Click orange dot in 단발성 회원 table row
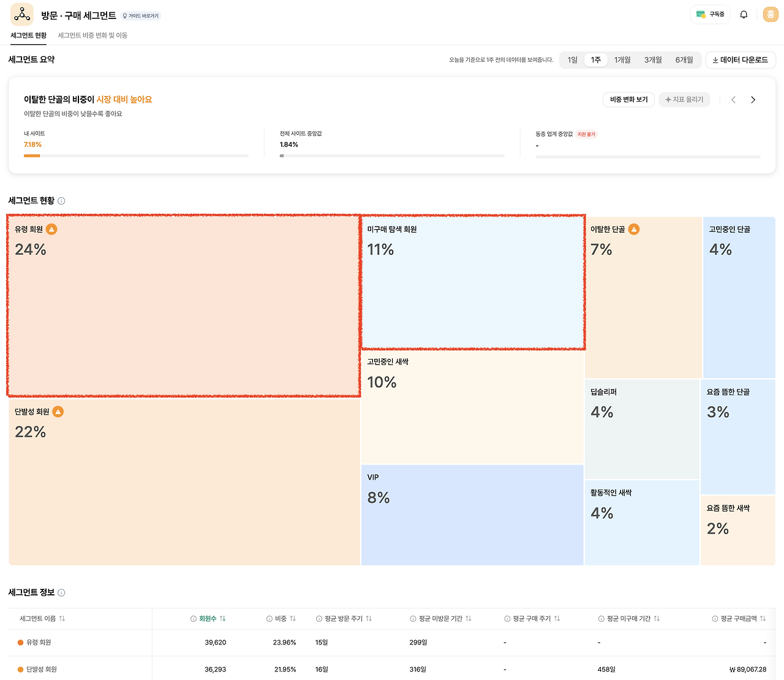Image resolution: width=784 pixels, height=680 pixels. click(x=20, y=670)
